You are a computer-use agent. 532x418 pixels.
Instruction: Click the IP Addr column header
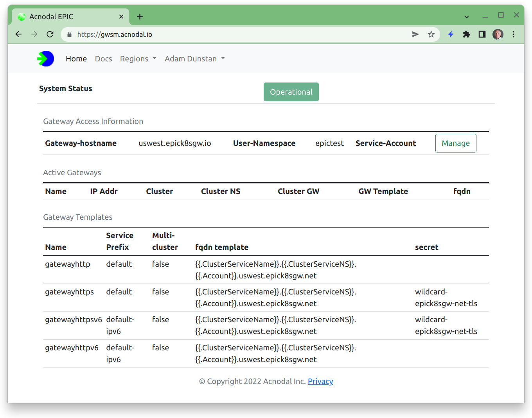(104, 191)
